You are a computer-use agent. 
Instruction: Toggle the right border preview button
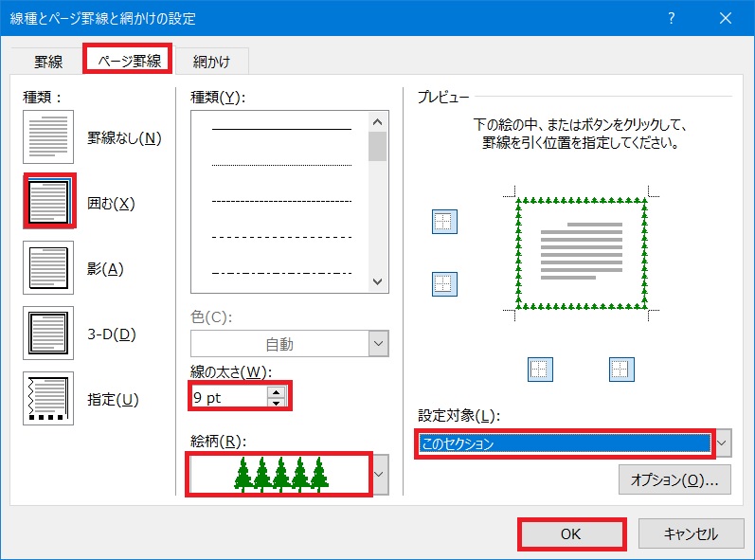(x=621, y=370)
